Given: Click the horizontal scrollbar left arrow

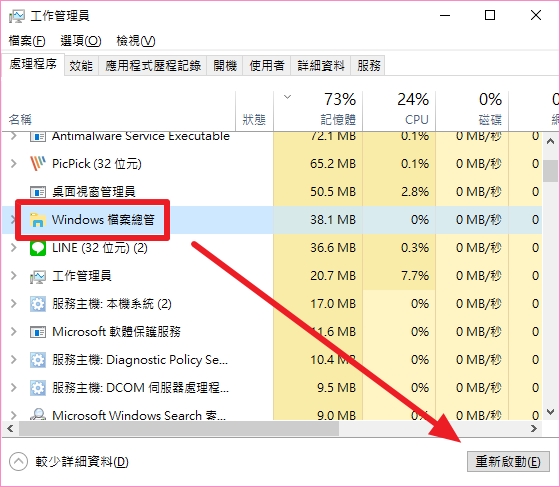Looking at the screenshot, I should (x=10, y=428).
